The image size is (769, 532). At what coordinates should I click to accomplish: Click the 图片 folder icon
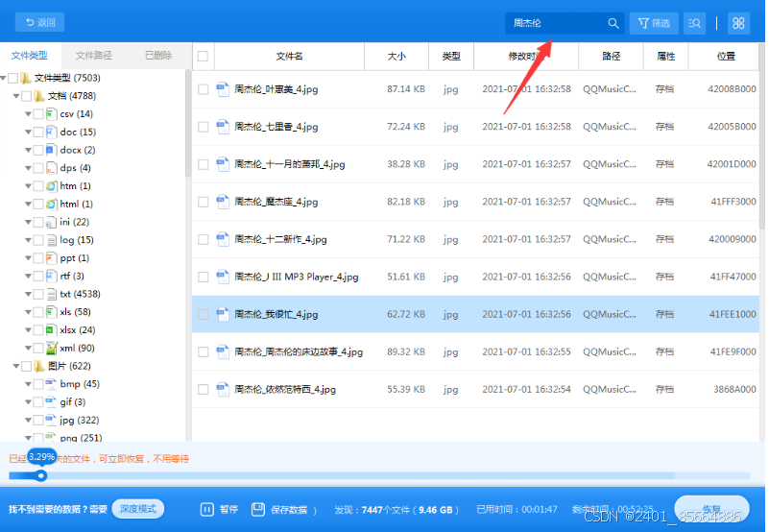39,366
